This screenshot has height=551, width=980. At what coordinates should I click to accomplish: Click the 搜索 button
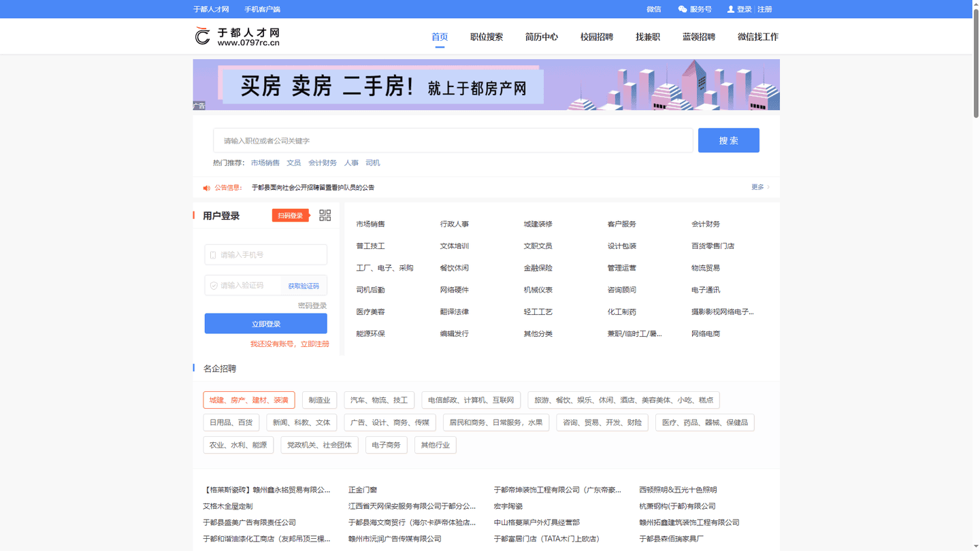click(729, 140)
